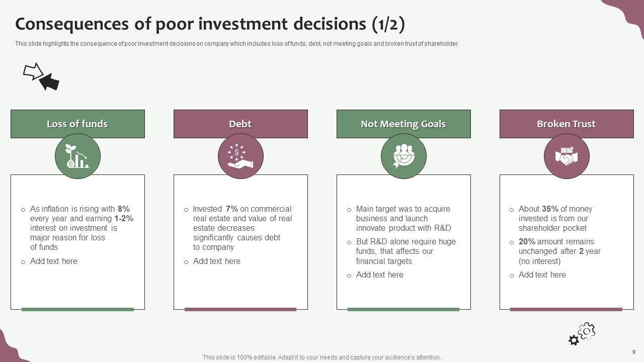The image size is (644, 362).
Task: Click the Loss of funds plant chart icon
Action: 77,156
